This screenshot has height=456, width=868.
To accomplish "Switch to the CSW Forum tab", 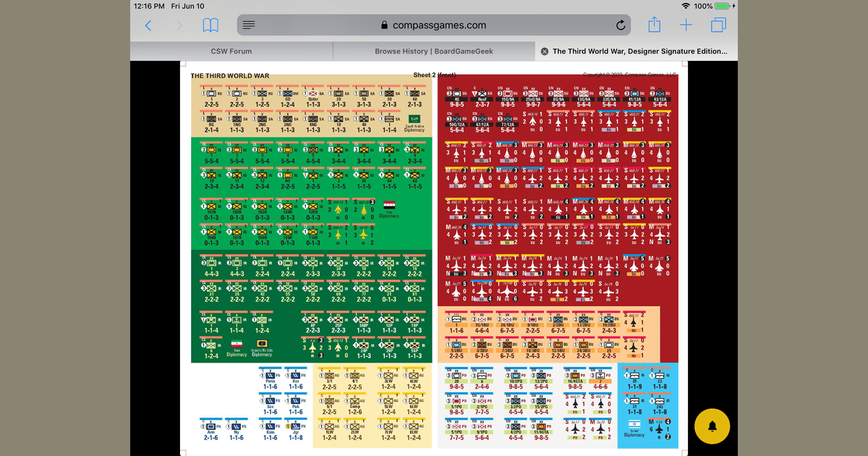I will (x=231, y=51).
